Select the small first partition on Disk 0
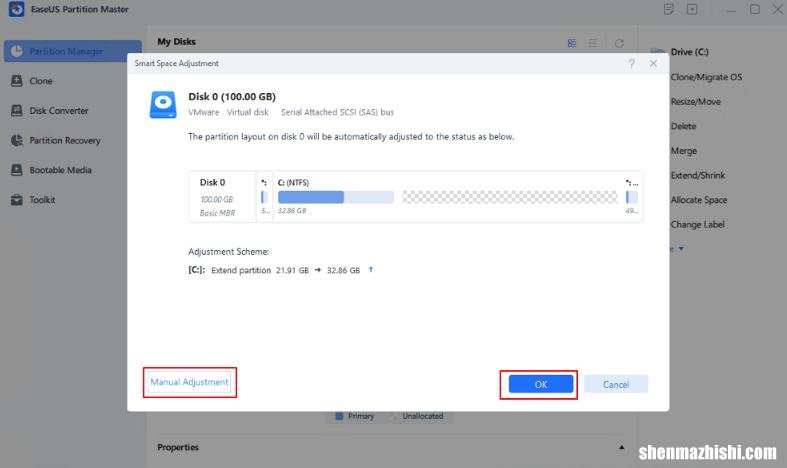 264,197
